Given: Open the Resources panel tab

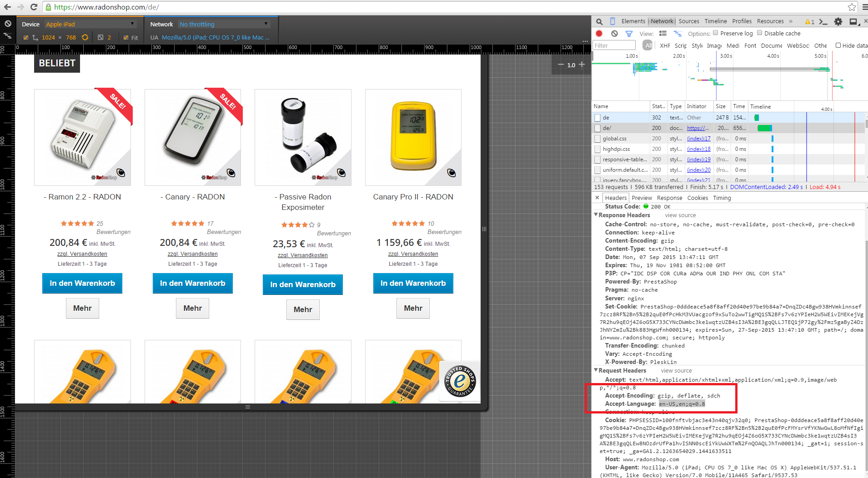Looking at the screenshot, I should [770, 21].
